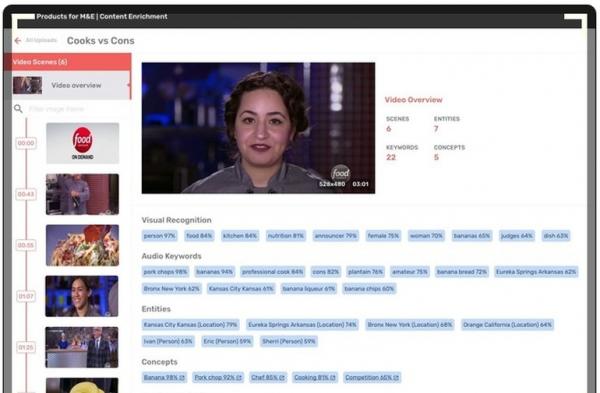Open the Cooking 81% concept link
Image resolution: width=600 pixels, height=393 pixels.
[x=315, y=378]
